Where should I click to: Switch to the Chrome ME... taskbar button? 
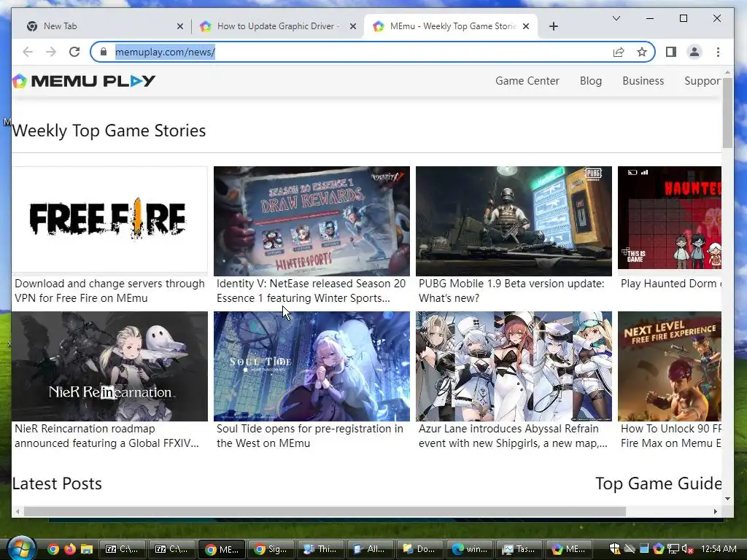tap(222, 549)
